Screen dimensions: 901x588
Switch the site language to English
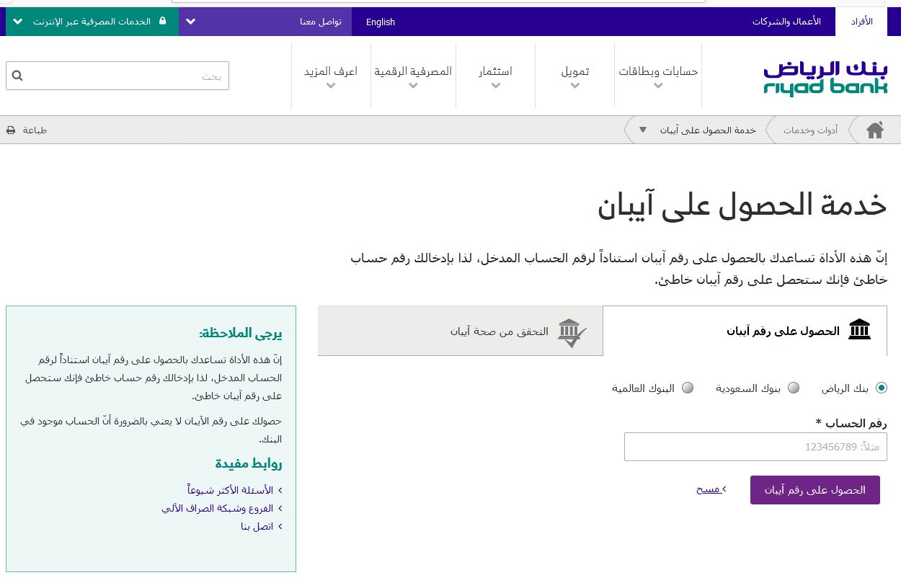381,22
